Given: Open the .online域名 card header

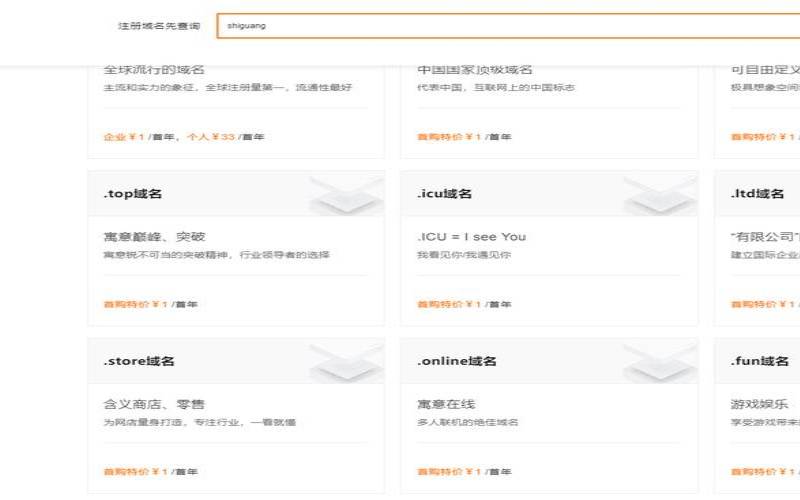Looking at the screenshot, I should (549, 361).
